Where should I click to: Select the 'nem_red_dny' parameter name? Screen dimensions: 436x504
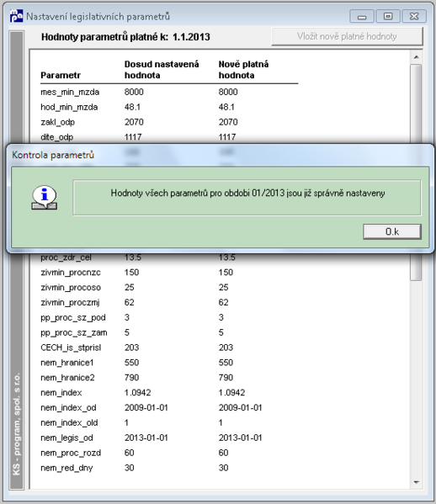pos(66,468)
